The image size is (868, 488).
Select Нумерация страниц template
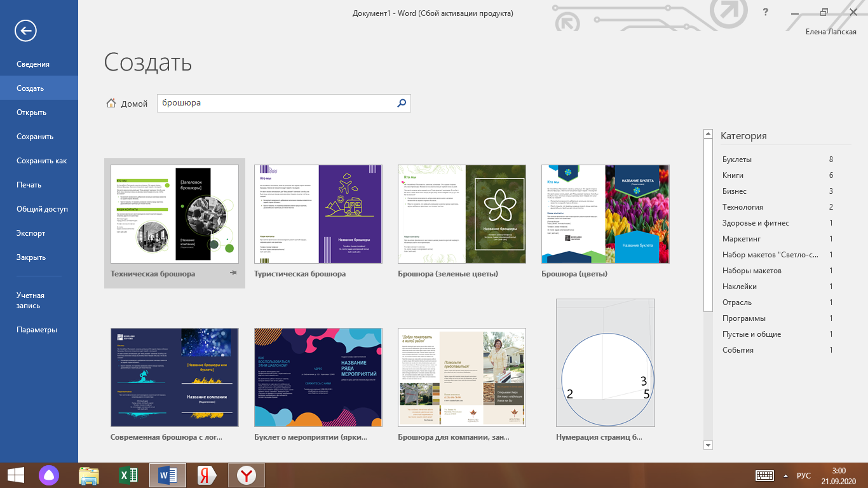pos(606,363)
